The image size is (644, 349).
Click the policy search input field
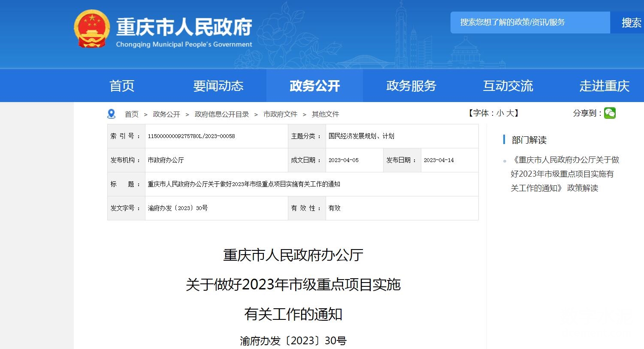click(530, 22)
